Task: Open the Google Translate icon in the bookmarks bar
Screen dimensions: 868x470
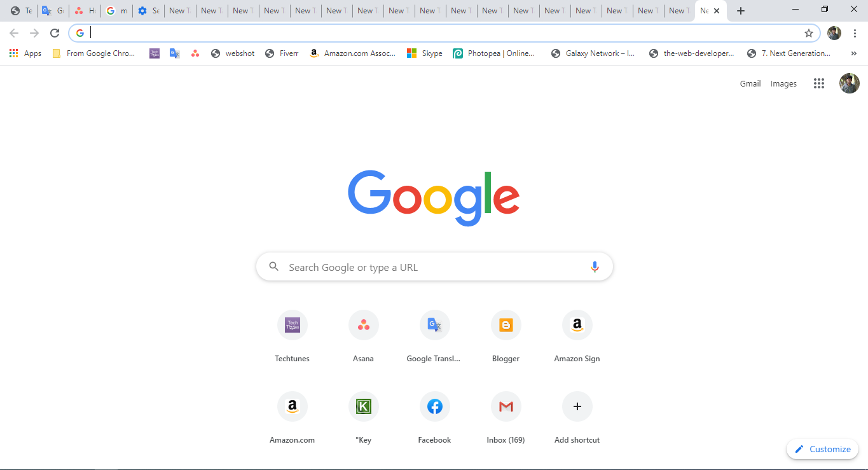Action: pos(175,53)
